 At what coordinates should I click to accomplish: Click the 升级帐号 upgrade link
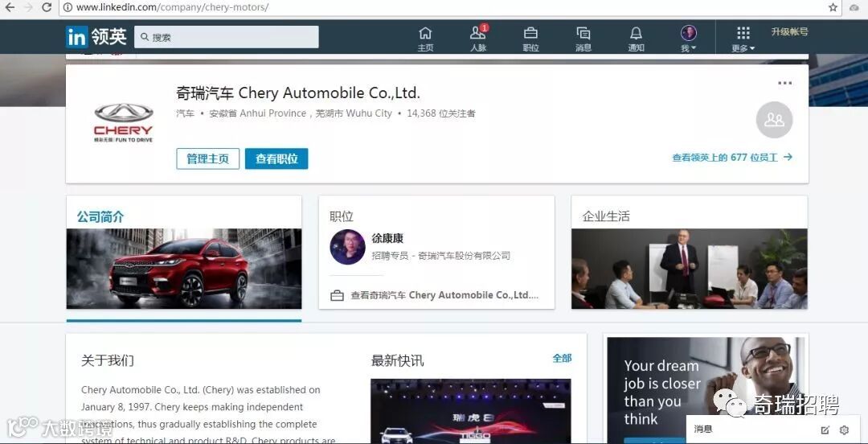pos(789,31)
